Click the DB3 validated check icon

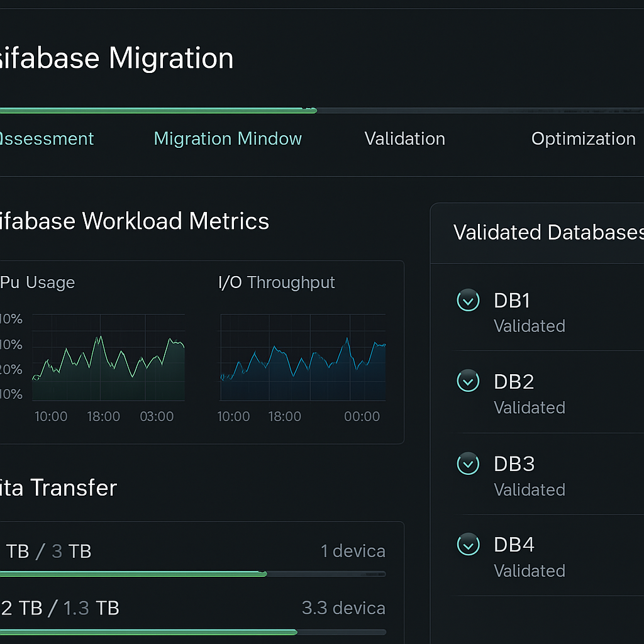[x=468, y=464]
